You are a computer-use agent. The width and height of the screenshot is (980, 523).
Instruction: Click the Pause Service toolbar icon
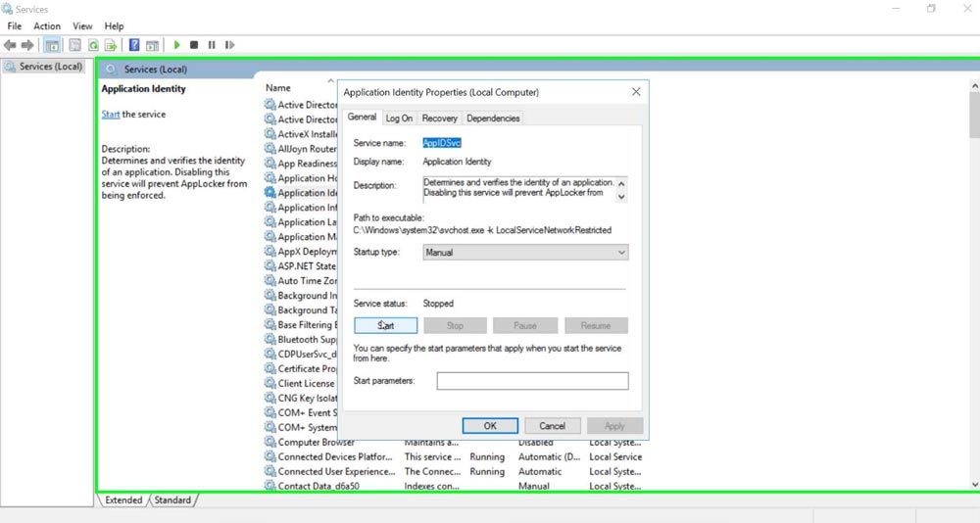click(212, 45)
